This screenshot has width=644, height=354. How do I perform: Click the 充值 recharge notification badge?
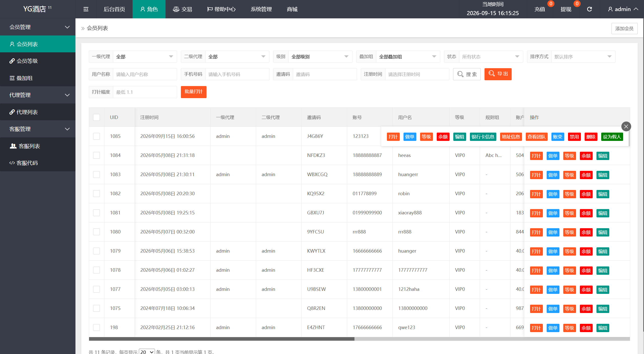point(551,4)
